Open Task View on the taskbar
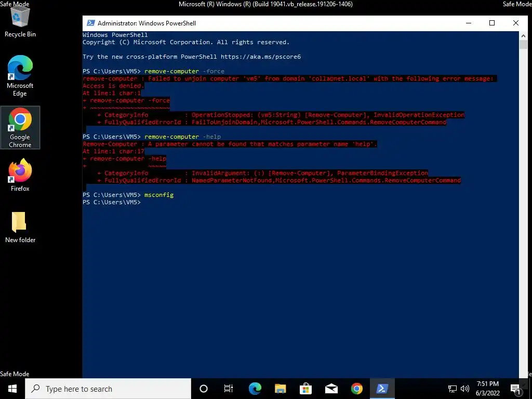 [229, 389]
